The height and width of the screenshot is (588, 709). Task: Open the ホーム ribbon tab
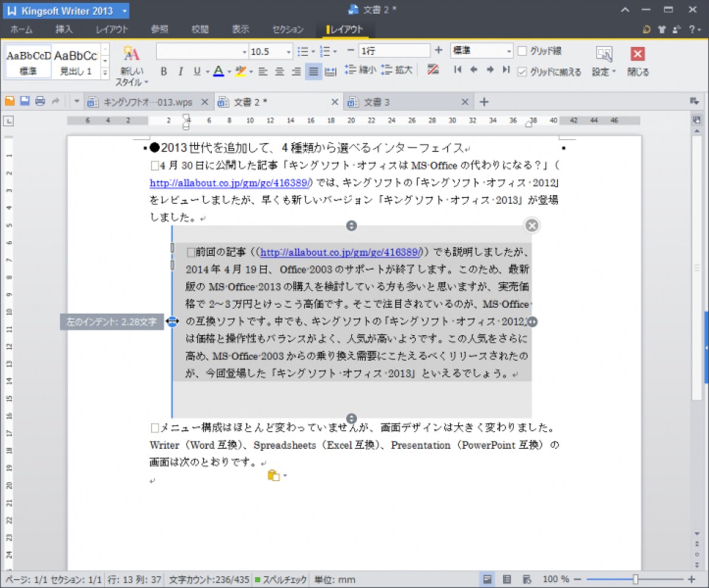(21, 30)
